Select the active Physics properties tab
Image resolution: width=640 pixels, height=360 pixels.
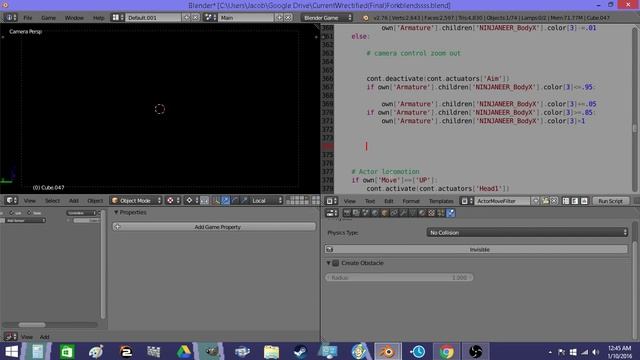point(451,213)
